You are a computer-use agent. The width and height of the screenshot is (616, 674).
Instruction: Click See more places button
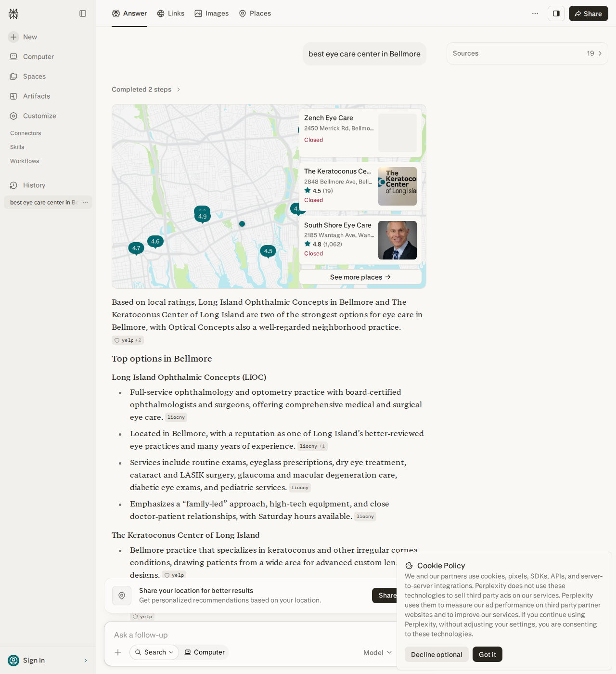point(360,277)
